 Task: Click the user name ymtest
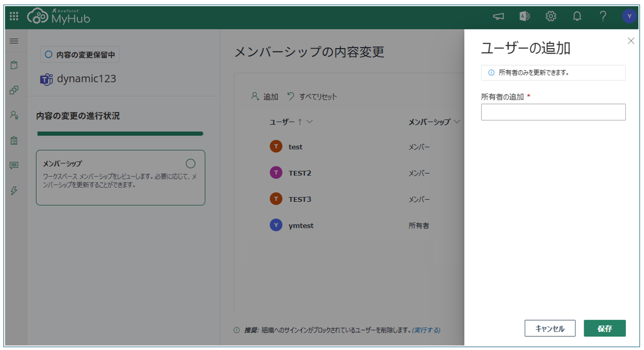coord(301,226)
